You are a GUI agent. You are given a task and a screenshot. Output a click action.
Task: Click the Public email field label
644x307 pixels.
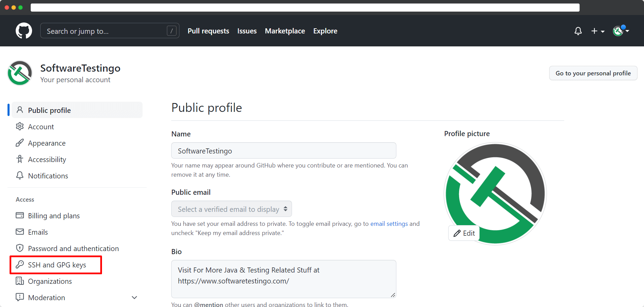(x=191, y=192)
